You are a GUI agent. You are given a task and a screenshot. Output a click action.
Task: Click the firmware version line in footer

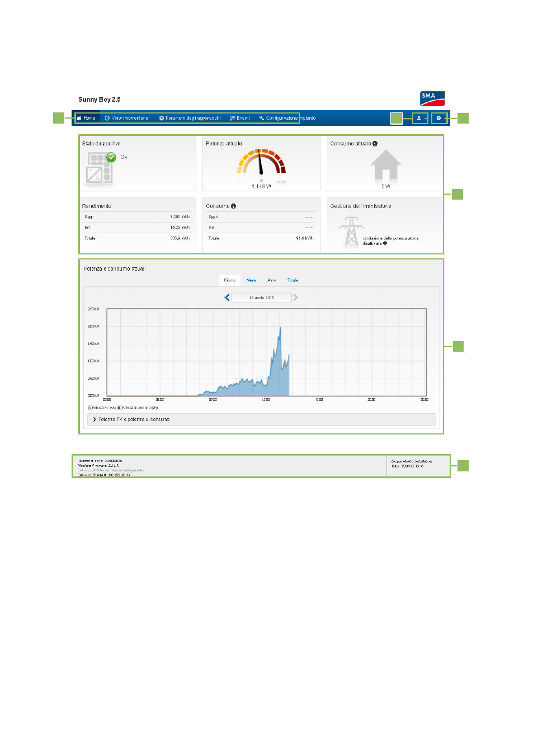coord(98,465)
